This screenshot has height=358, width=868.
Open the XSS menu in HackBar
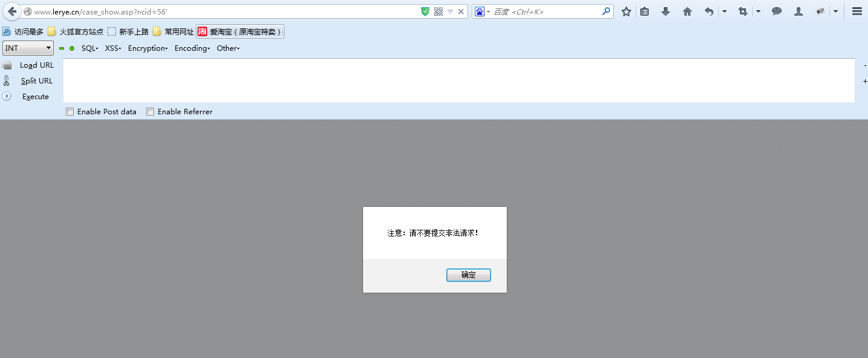[113, 48]
